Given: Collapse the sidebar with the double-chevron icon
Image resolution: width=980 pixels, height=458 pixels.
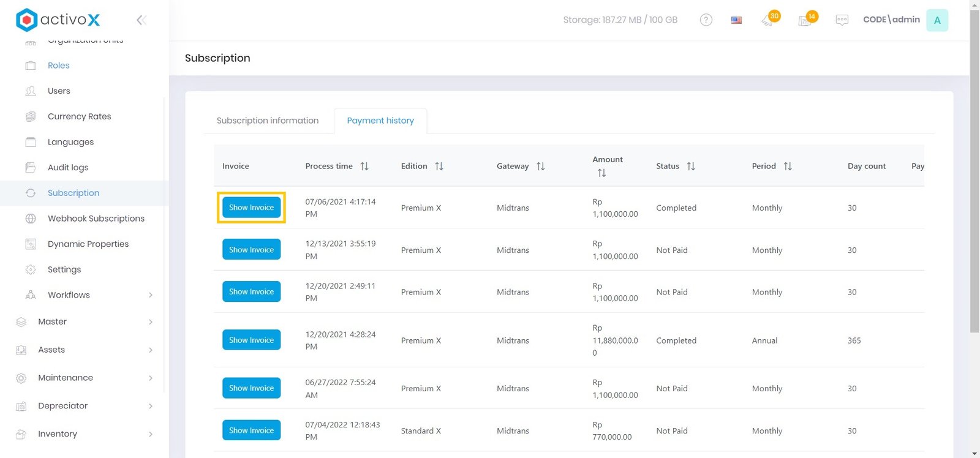Looking at the screenshot, I should (x=141, y=20).
